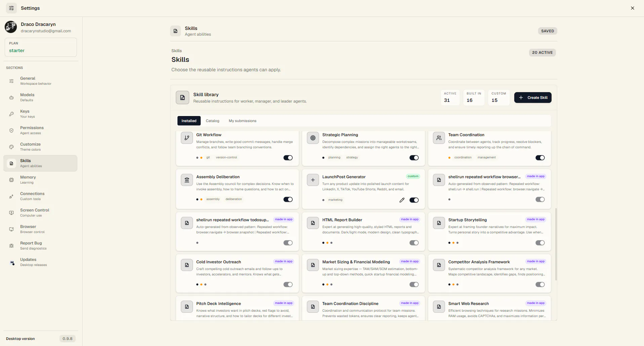Viewport: 644px width, 346px height.
Task: Click the 'deliberation' tag on Assembly Deliberation
Action: tap(234, 199)
